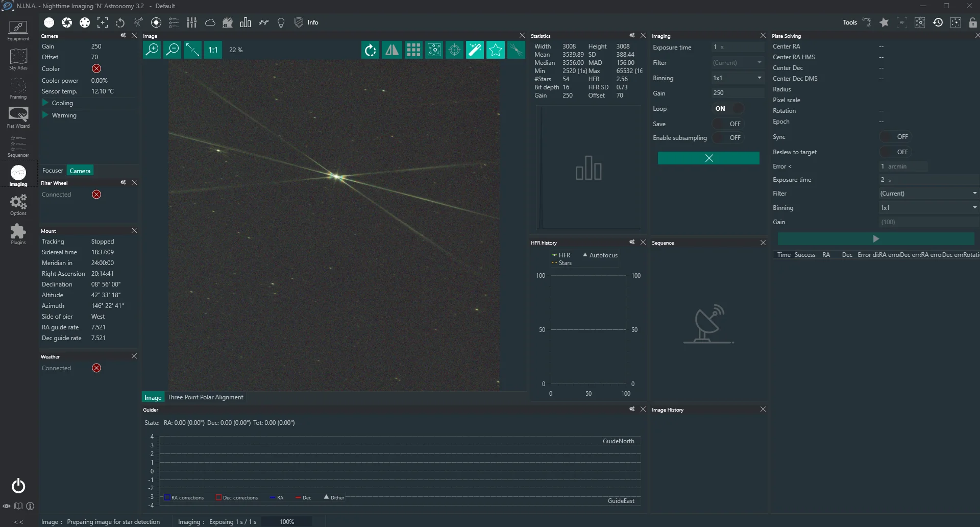
Task: Open Binning dropdown in Imaging panel
Action: click(738, 78)
